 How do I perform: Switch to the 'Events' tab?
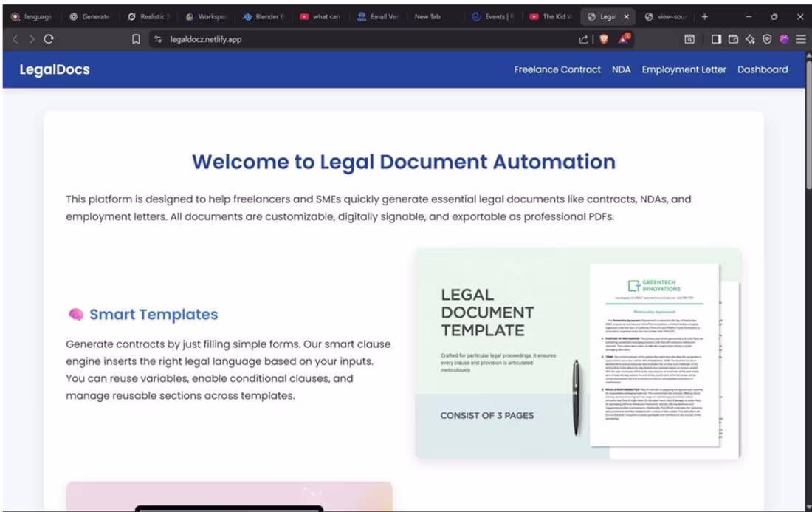tap(494, 16)
